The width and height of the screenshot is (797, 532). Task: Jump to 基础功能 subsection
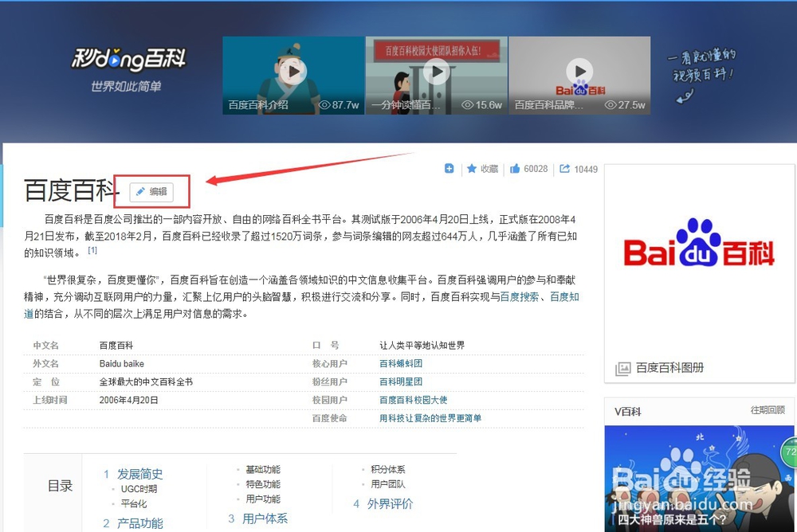tap(263, 470)
